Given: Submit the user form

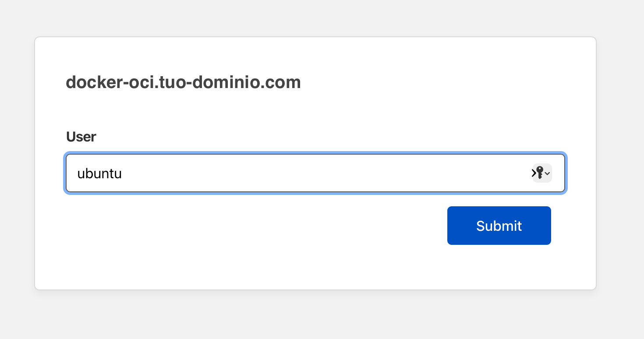Looking at the screenshot, I should (499, 226).
